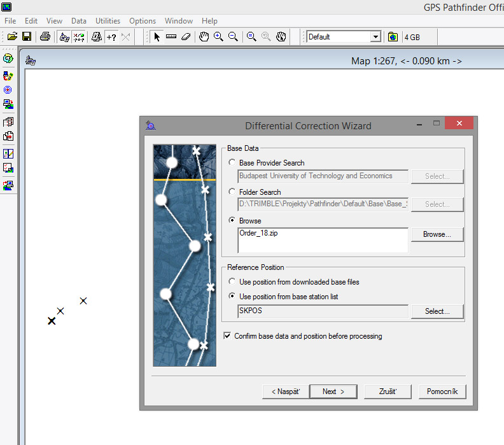Viewport: 504px width, 445px height.
Task: Open the Options menu
Action: coord(143,21)
